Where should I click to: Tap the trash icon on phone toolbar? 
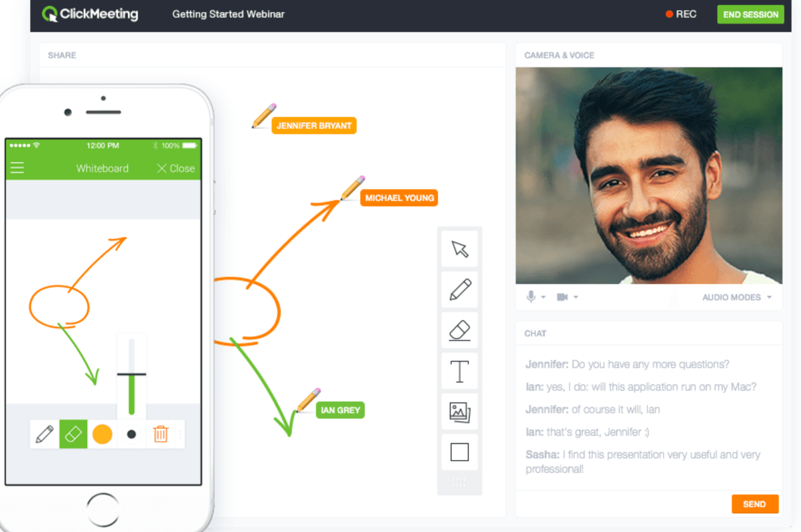click(160, 434)
